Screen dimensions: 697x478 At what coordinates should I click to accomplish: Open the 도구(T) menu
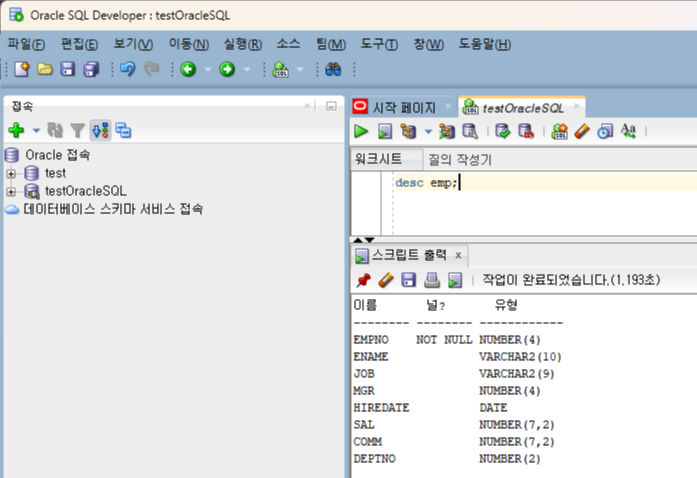point(379,44)
